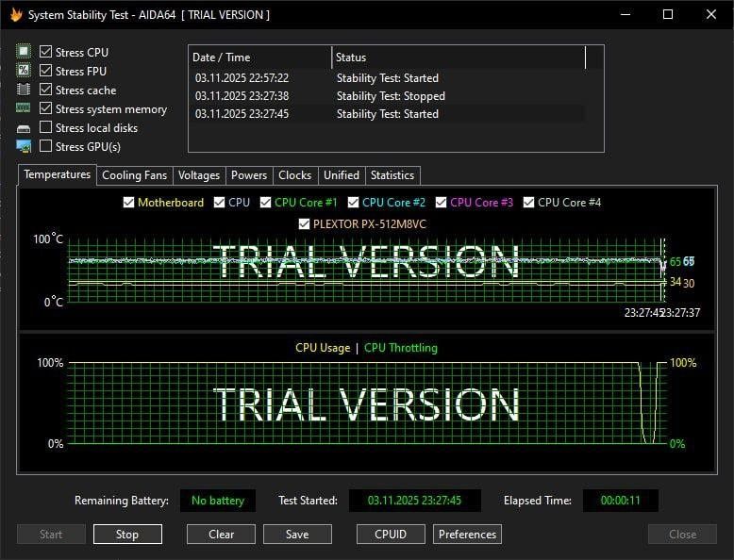Image resolution: width=734 pixels, height=560 pixels.
Task: Click the FPU percent icon beside Stress FPU
Action: coord(24,71)
